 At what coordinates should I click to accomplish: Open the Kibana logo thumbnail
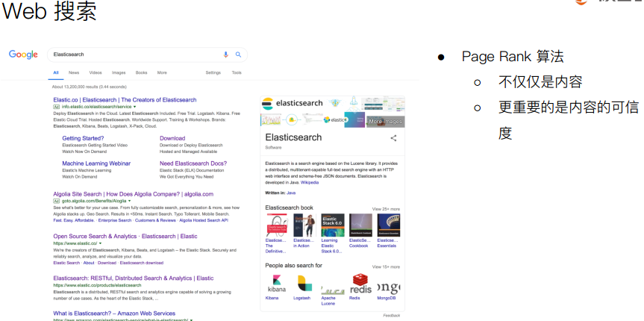click(x=277, y=284)
